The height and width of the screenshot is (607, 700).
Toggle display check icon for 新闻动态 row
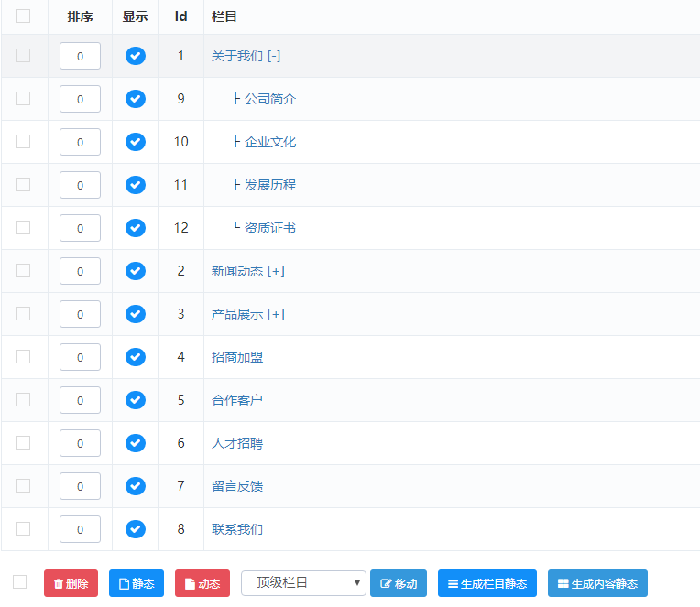[x=136, y=271]
